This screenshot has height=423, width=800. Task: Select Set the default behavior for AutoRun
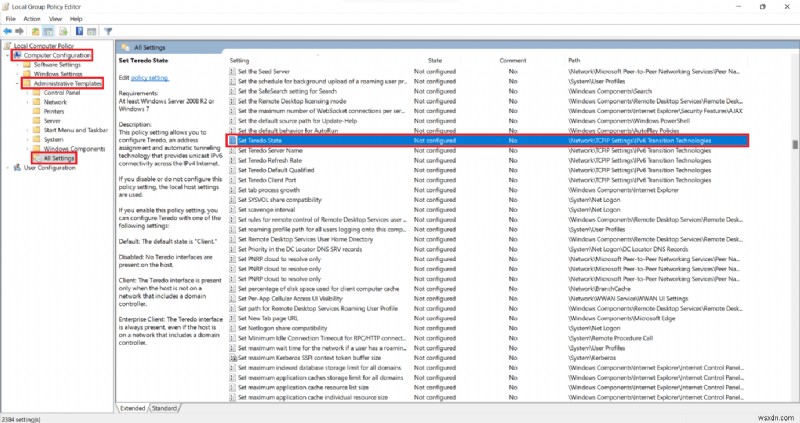(487, 131)
